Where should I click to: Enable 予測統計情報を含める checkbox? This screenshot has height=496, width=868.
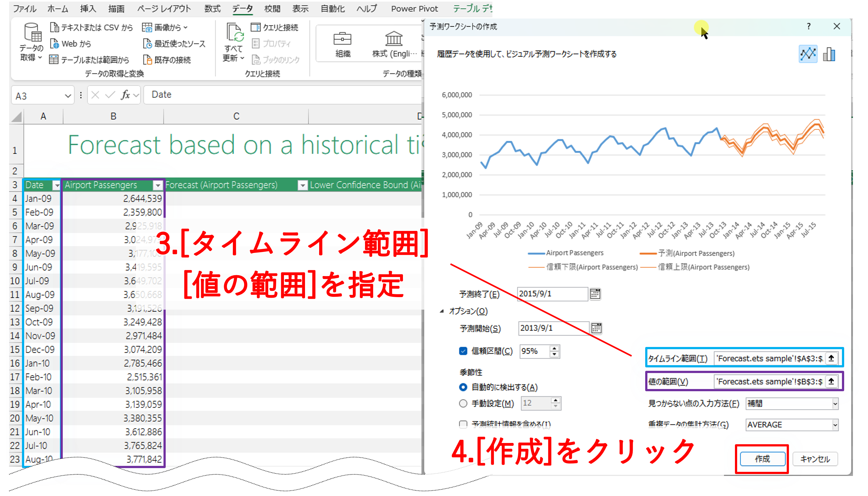(463, 424)
